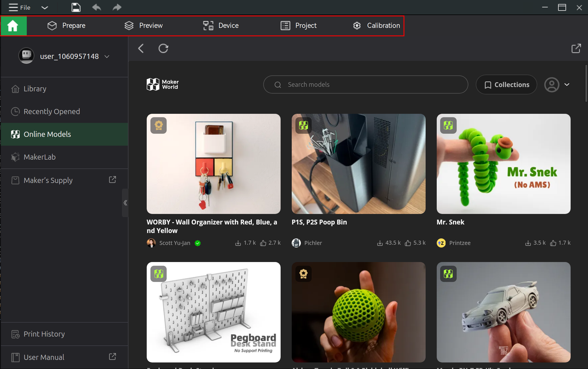Click the MakerWorld badge on Mr. Snek card

(x=448, y=125)
